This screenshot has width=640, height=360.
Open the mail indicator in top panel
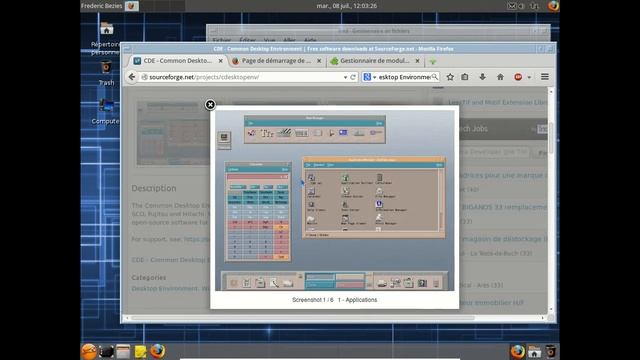[511, 6]
